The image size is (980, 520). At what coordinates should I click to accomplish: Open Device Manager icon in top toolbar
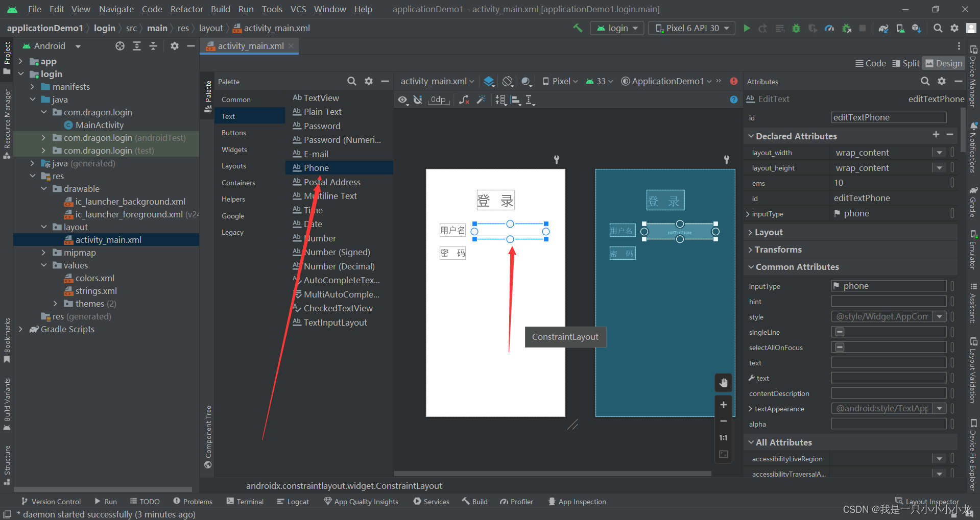900,28
